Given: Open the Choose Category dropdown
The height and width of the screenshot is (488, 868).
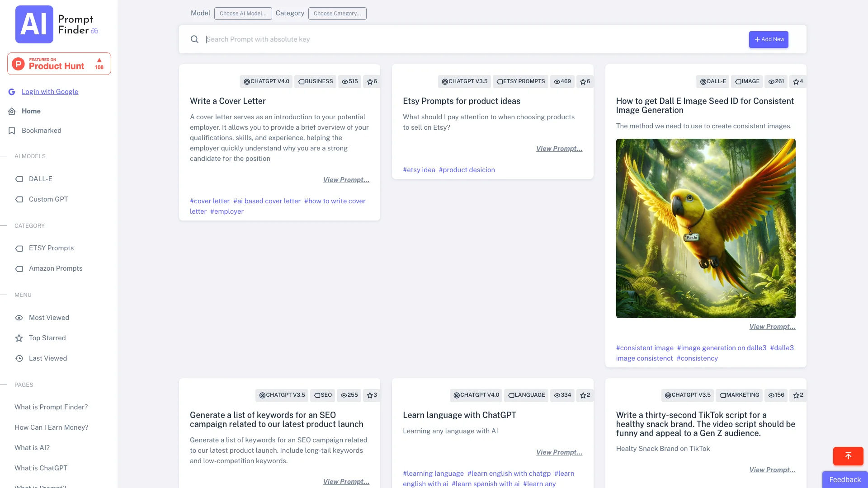Looking at the screenshot, I should [x=337, y=13].
